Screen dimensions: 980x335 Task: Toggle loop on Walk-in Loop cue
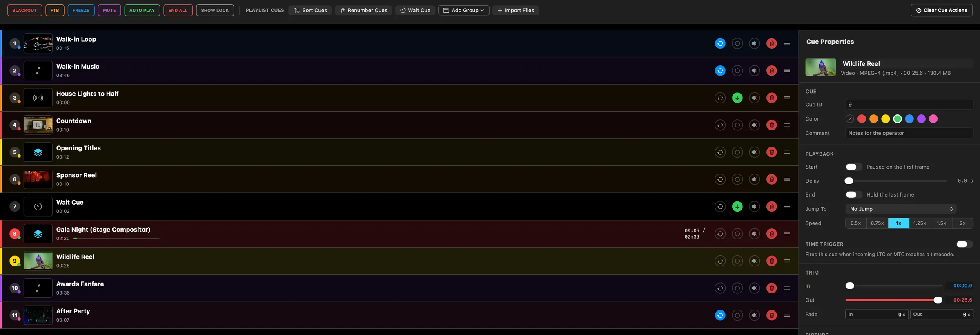coord(720,43)
